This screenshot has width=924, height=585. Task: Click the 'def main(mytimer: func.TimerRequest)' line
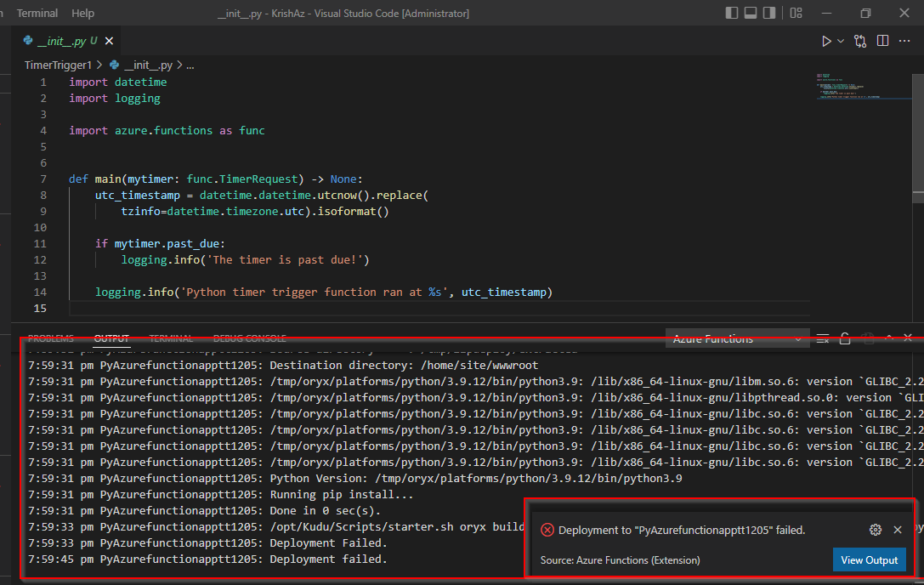216,179
